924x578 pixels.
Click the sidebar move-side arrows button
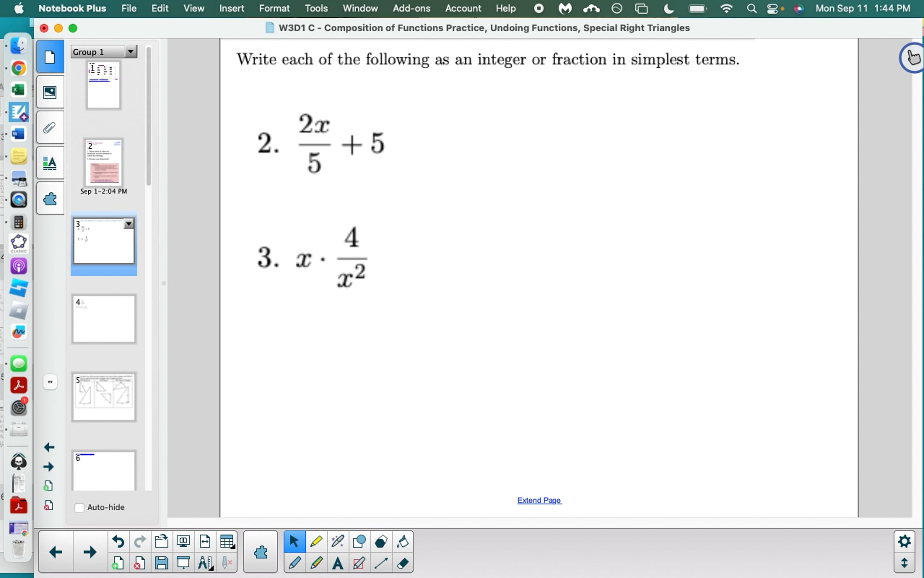click(x=50, y=382)
